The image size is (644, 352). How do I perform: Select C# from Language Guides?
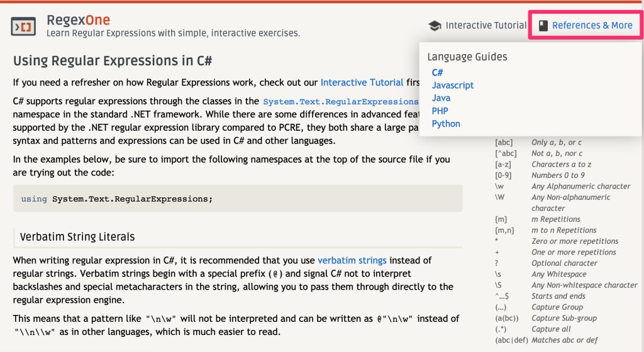(x=438, y=72)
